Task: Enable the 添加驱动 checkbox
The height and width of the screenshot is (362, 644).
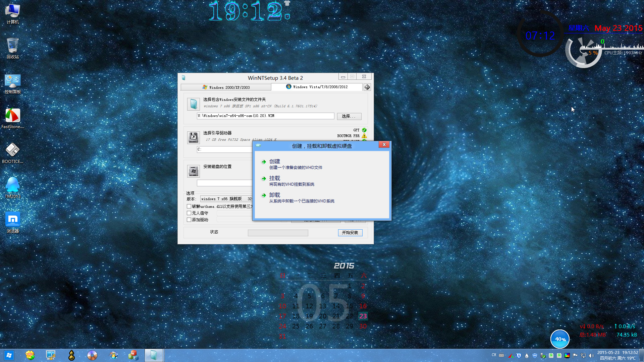Action: tap(189, 220)
